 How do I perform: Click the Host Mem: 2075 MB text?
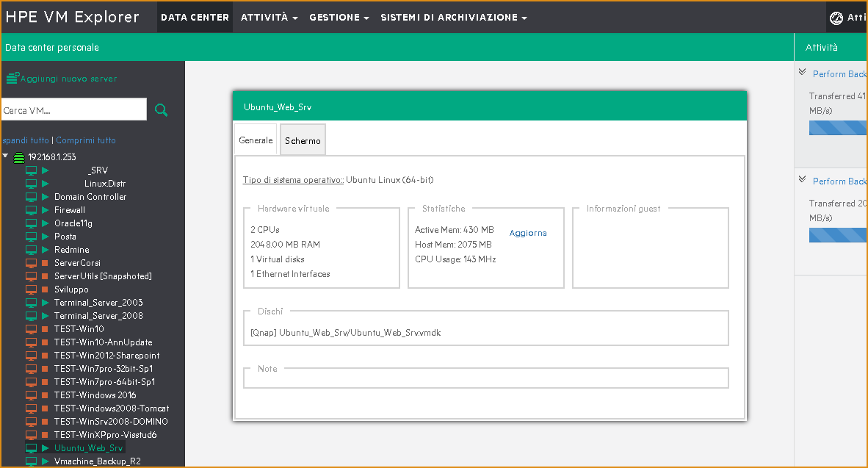point(453,244)
